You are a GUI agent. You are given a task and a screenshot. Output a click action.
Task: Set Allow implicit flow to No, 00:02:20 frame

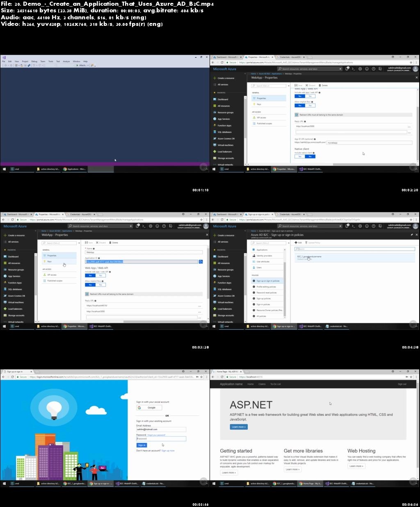tap(310, 106)
